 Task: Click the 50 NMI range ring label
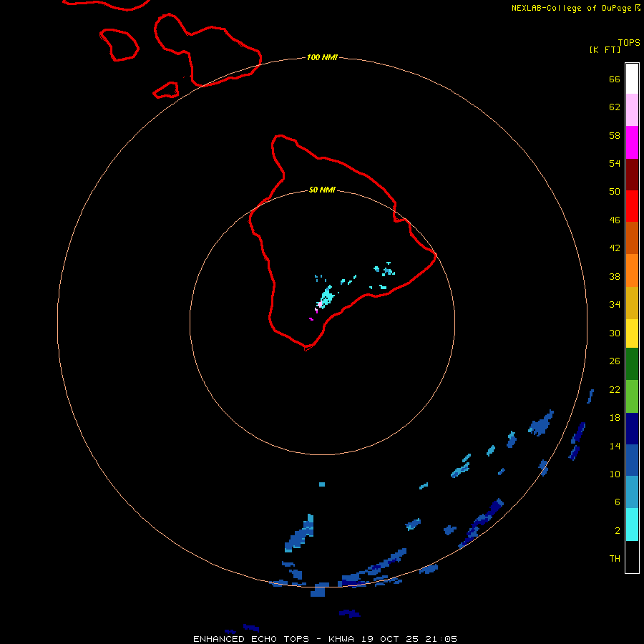322,190
